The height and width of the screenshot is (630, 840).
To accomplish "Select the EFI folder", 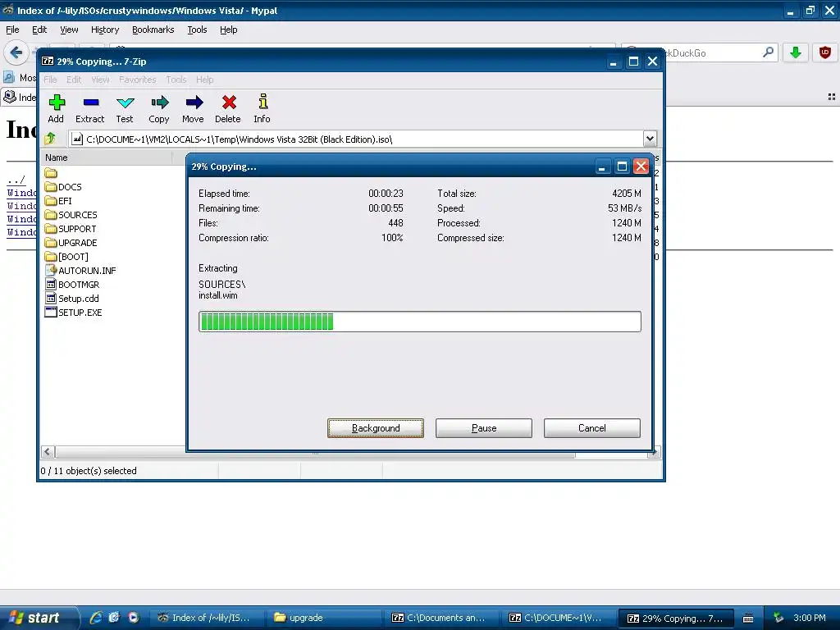I will tap(59, 201).
